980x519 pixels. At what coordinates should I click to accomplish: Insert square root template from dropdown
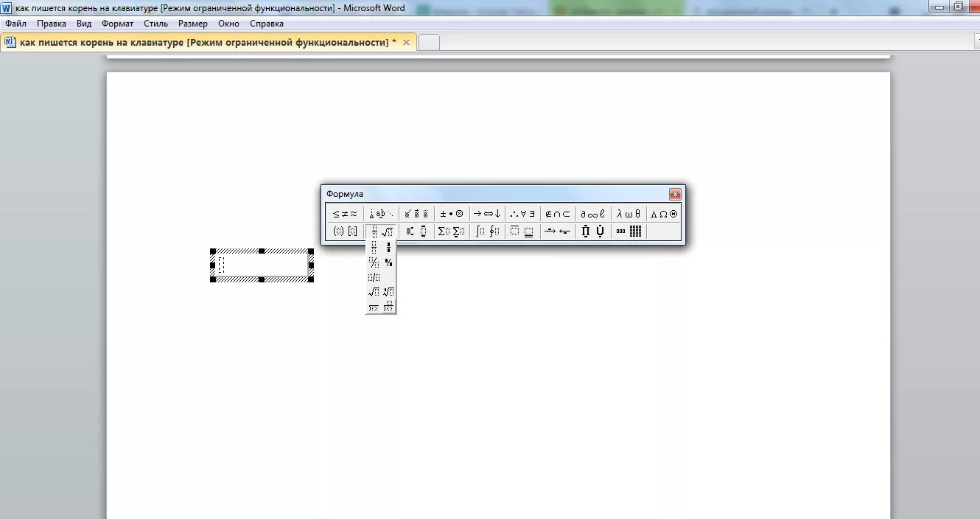[374, 292]
